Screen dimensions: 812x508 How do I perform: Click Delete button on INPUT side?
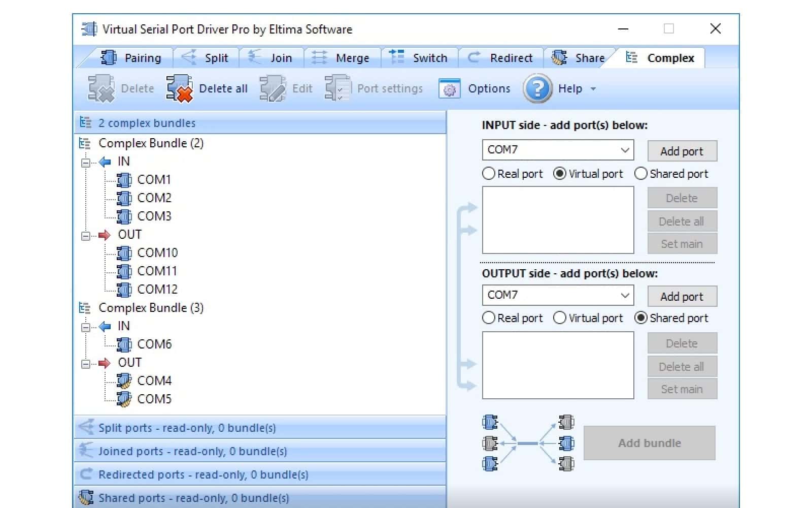point(682,198)
